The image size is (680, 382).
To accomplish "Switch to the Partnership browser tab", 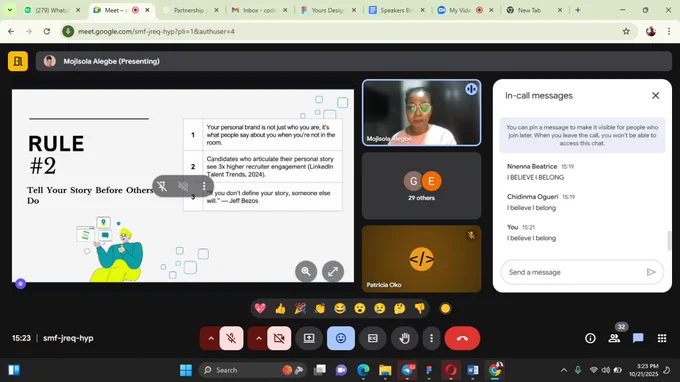I will click(190, 10).
